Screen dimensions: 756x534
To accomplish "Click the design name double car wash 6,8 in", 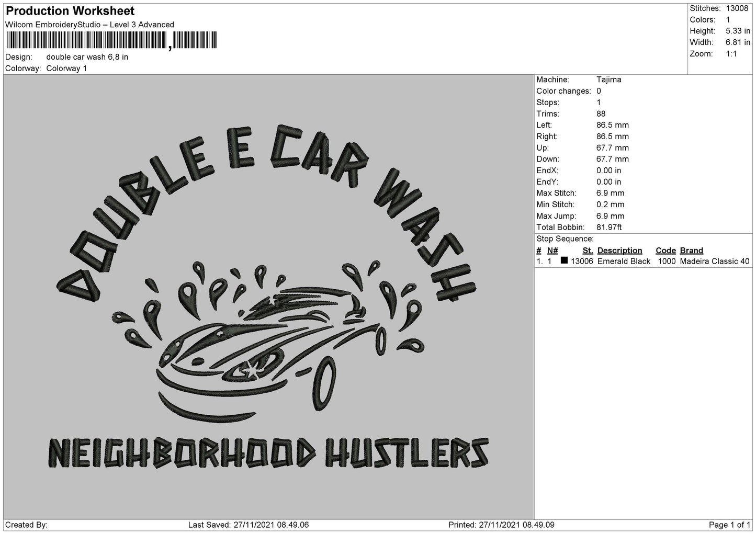I will coord(87,57).
